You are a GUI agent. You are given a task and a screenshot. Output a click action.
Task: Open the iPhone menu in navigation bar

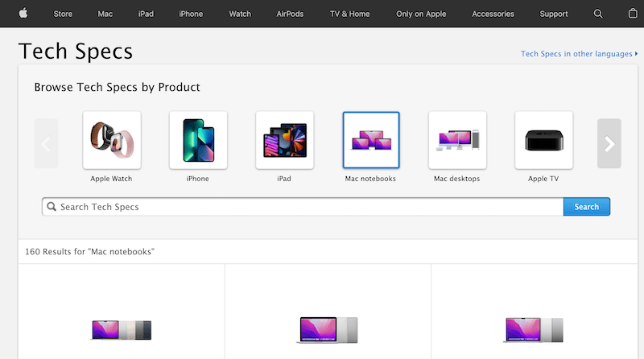pos(191,14)
